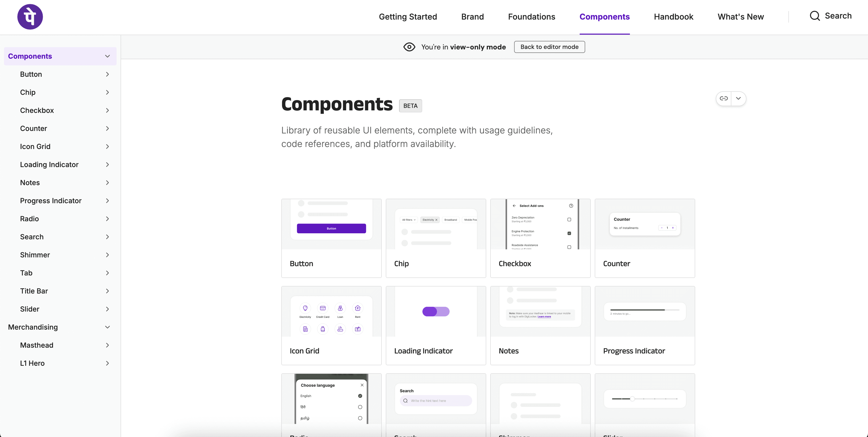Open the Progress Indicator card thumbnail
Viewport: 868px width, 437px height.
point(645,311)
